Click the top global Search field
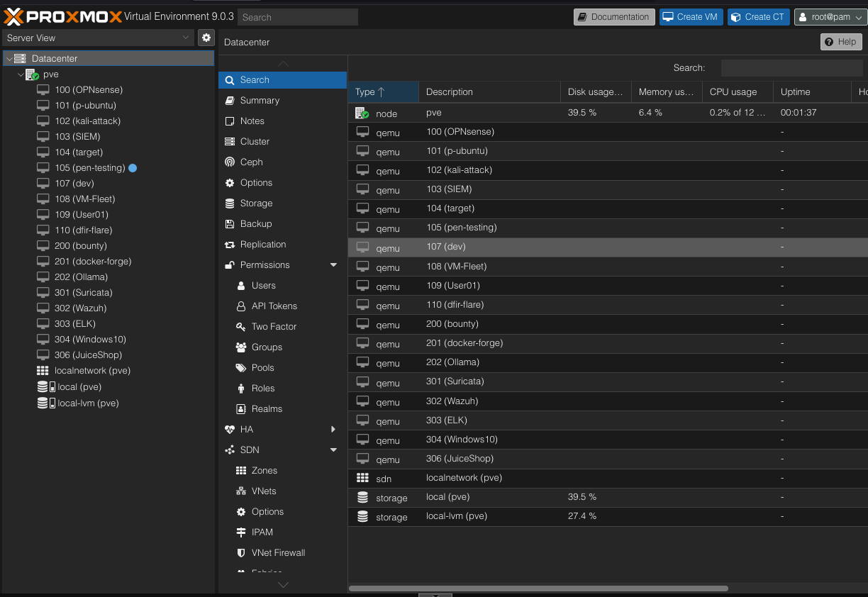 click(297, 17)
